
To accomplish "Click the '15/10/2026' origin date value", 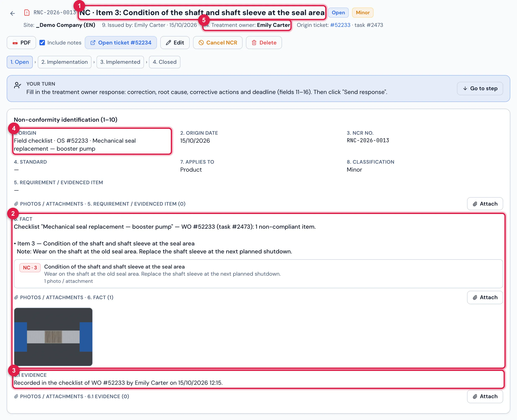I will 195,141.
